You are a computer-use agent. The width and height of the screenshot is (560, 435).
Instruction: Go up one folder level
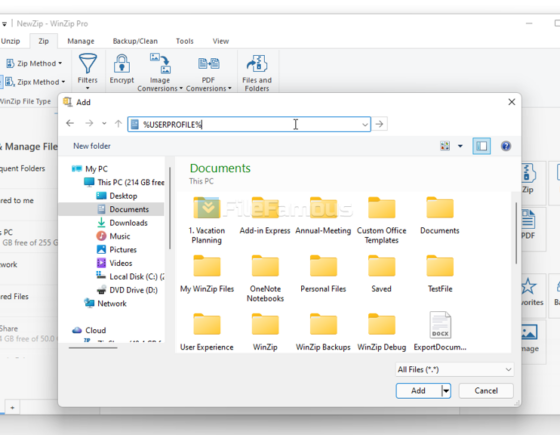(x=118, y=124)
